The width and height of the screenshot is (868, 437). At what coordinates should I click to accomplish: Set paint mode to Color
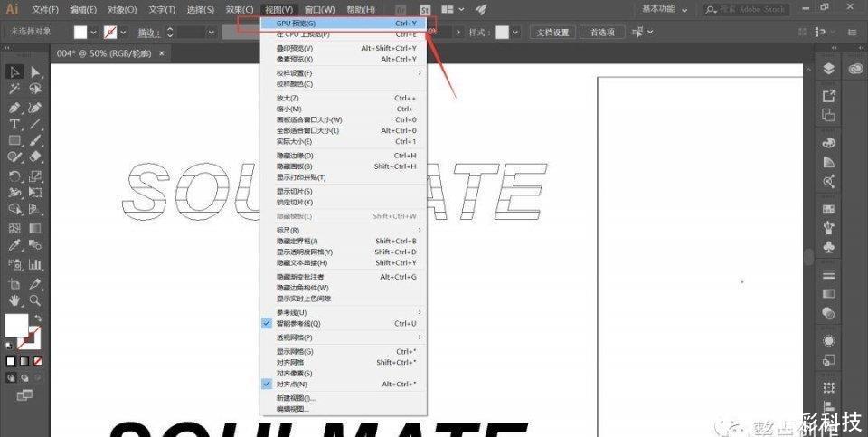(x=11, y=361)
